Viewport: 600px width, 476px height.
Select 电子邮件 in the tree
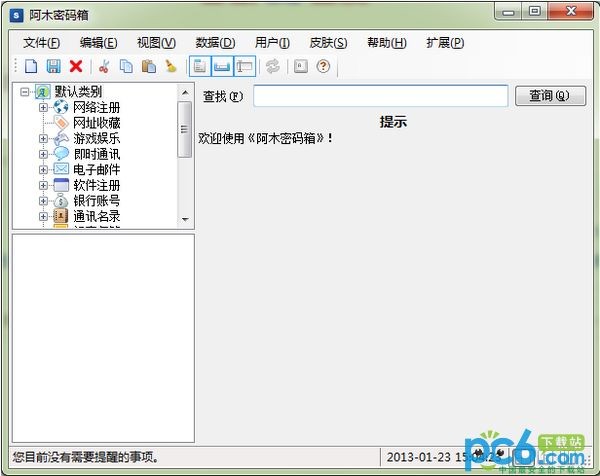(x=97, y=170)
